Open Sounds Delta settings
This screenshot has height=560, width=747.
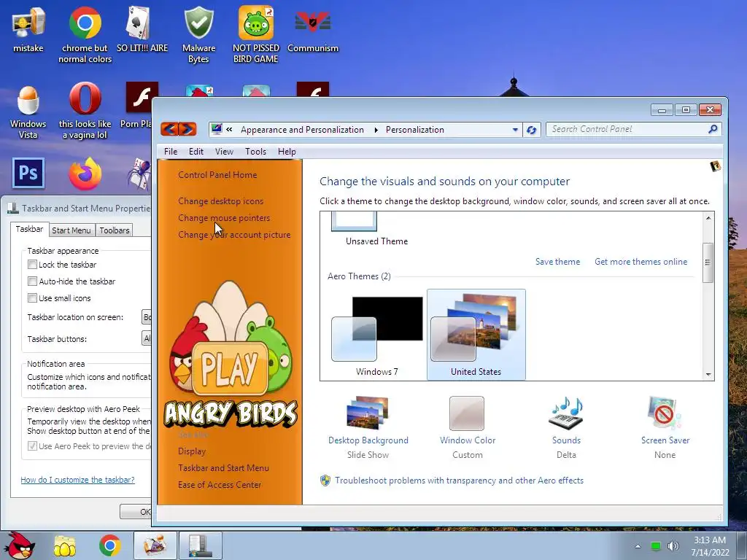click(x=566, y=427)
